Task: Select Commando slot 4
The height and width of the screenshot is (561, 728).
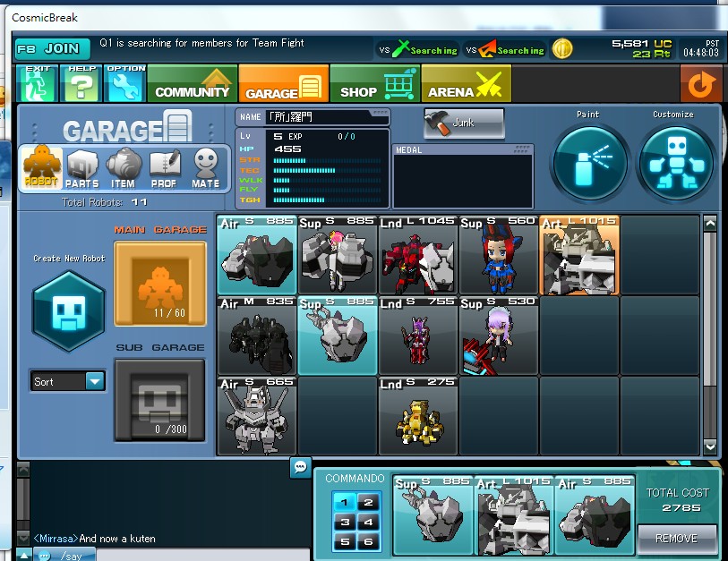Action: (369, 522)
